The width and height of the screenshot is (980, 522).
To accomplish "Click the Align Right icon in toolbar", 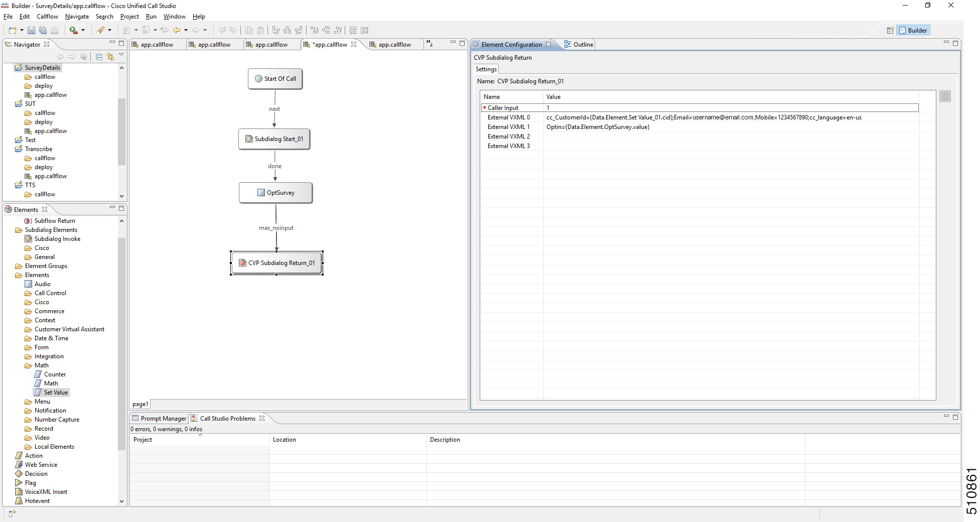I will coord(299,30).
